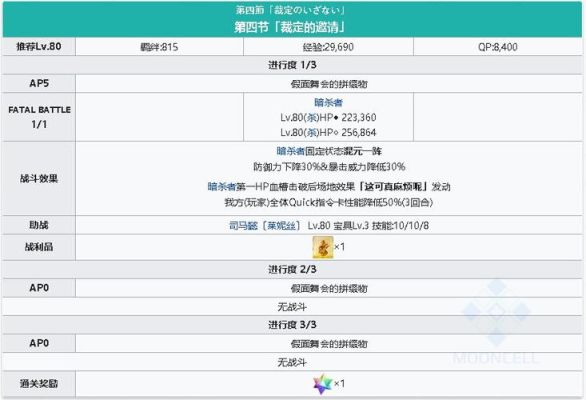Select 假面舞会的拼缀物 under 进行度 3/3
This screenshot has height=400, width=586.
click(x=329, y=344)
